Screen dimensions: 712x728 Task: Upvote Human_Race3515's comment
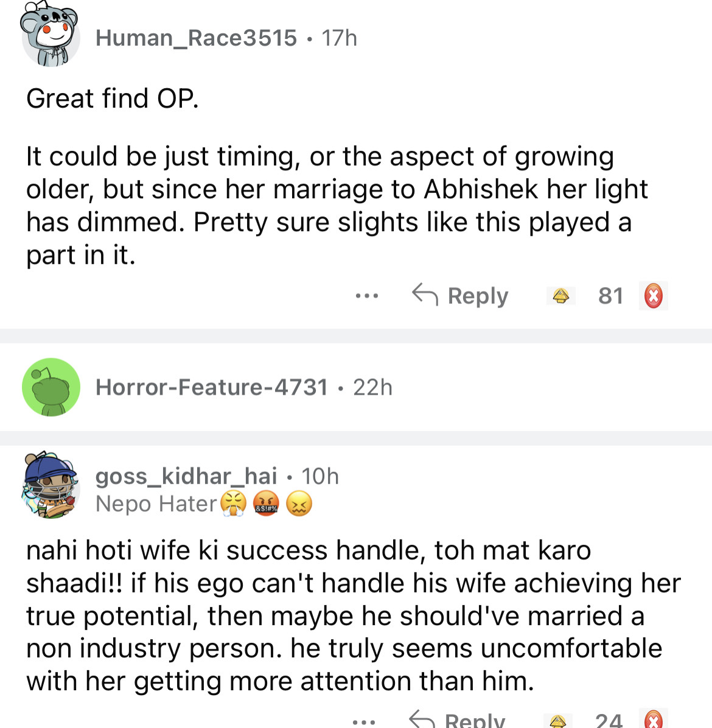(x=560, y=296)
